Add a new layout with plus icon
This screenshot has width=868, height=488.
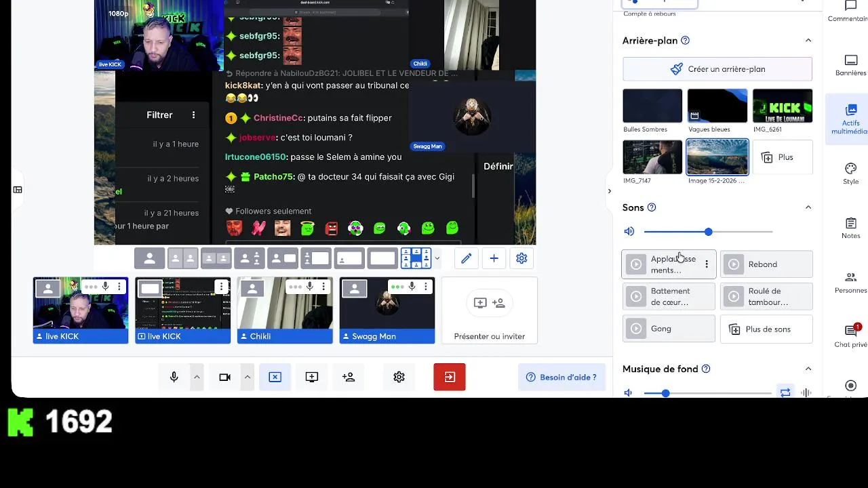tap(494, 258)
